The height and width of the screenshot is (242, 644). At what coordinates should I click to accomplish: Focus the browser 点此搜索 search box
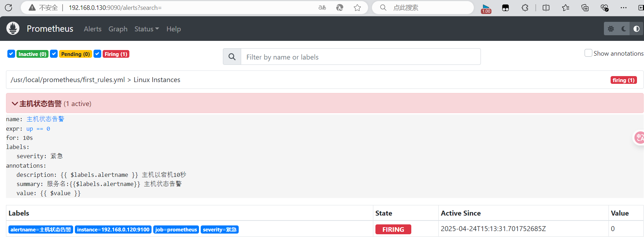423,7
